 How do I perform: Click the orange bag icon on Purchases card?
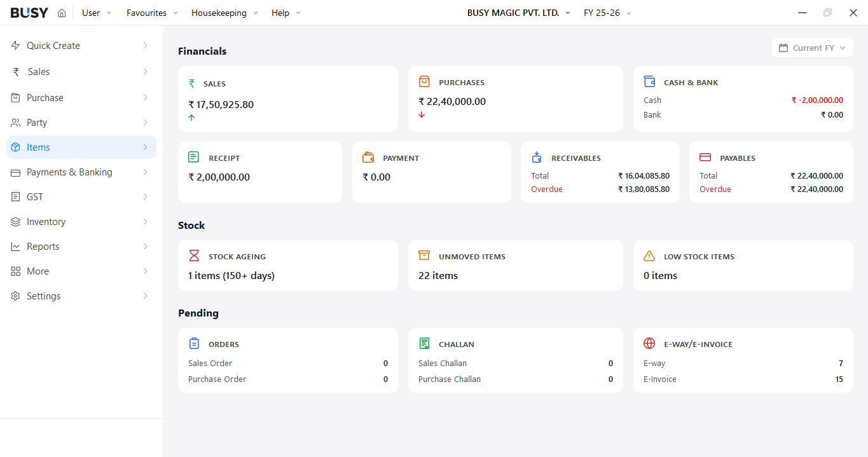(424, 82)
